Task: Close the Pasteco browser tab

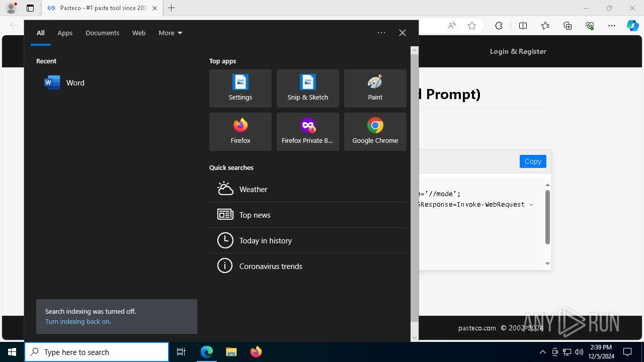Action: coord(154,8)
